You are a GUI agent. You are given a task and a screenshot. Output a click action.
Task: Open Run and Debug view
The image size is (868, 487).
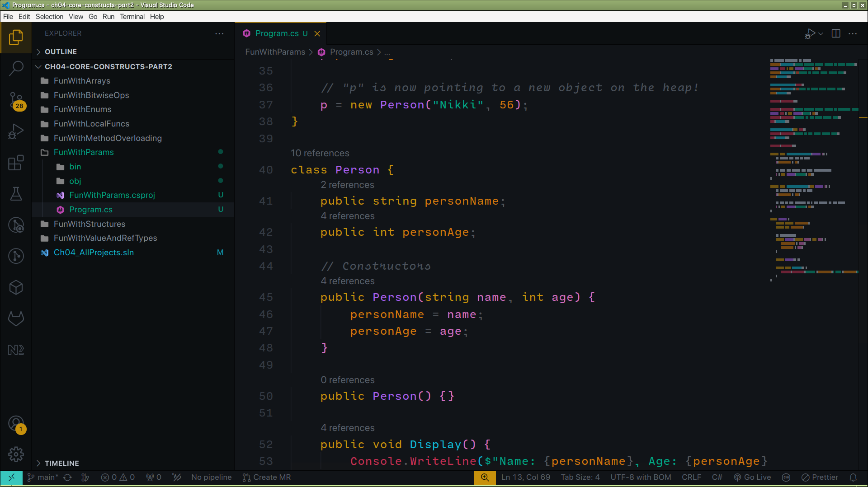(16, 131)
